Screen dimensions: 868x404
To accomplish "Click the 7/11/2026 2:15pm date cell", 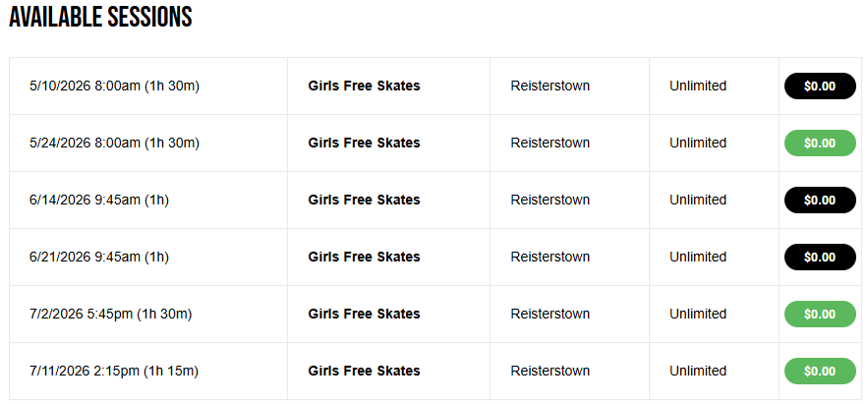I will click(x=114, y=372).
